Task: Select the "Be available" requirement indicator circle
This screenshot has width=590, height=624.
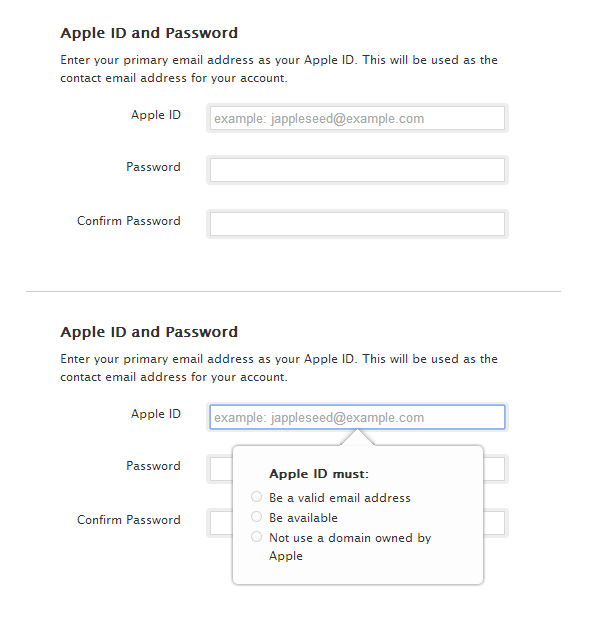Action: click(x=257, y=517)
